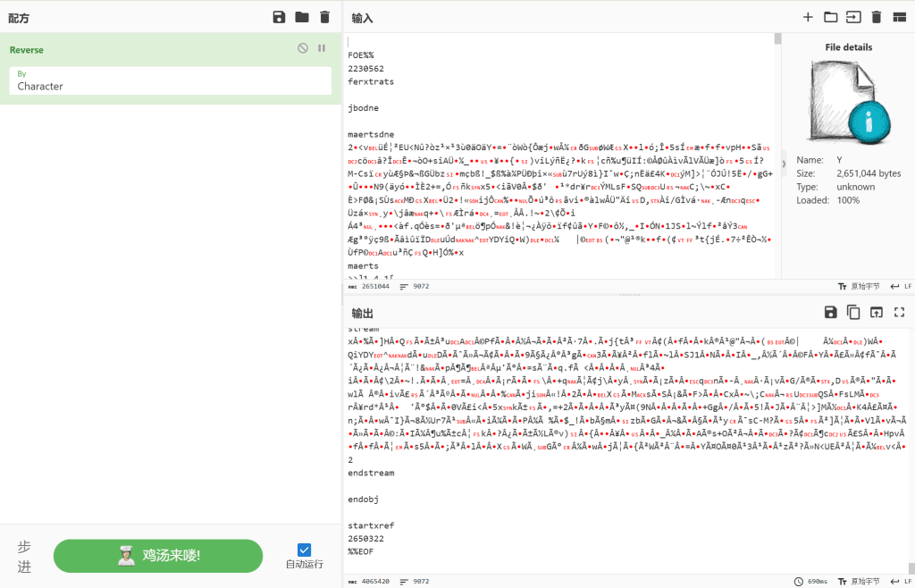Disable the Reverse operation
The width and height of the screenshot is (915, 588).
(303, 48)
